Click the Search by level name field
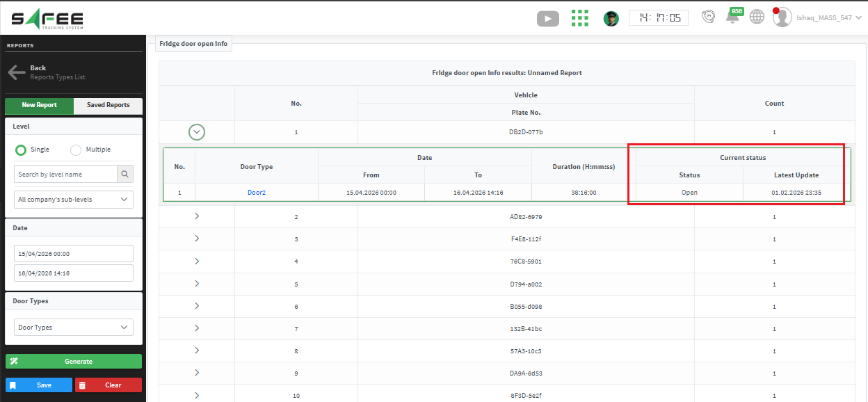This screenshot has height=402, width=868. click(65, 174)
